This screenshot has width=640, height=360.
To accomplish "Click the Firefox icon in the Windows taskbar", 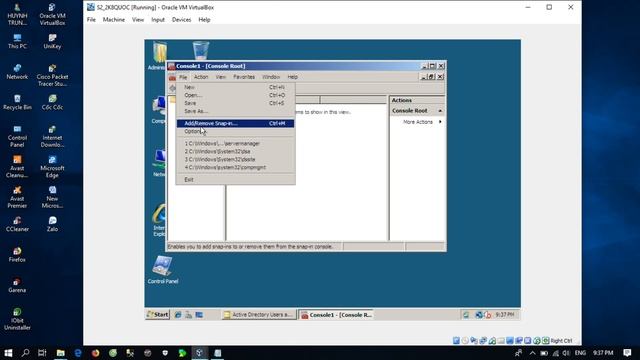I will coord(95,353).
